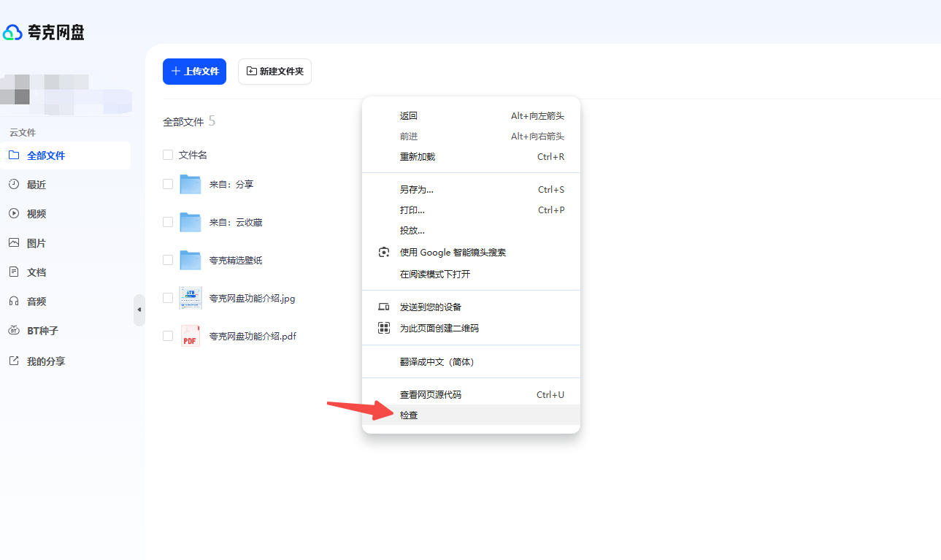Viewport: 941px width, 560px height.
Task: Click 为此页面创建二维码 menu entry
Action: (439, 329)
